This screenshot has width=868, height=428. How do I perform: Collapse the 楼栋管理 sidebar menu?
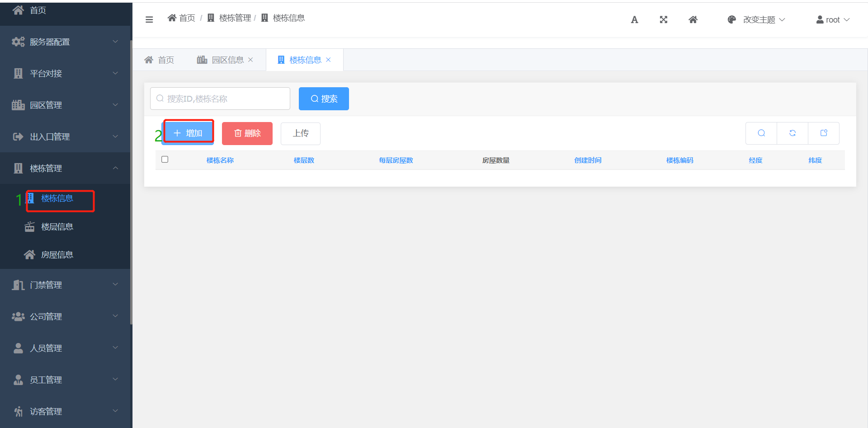coord(66,169)
